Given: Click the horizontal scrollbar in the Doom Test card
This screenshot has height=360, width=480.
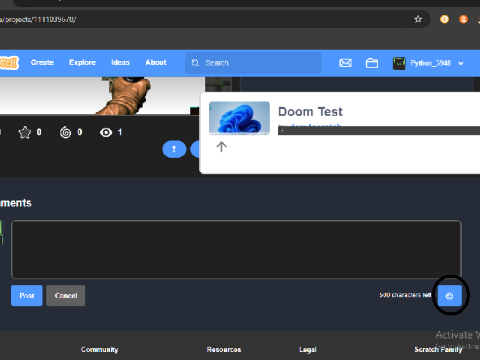Looking at the screenshot, I should click(379, 131).
